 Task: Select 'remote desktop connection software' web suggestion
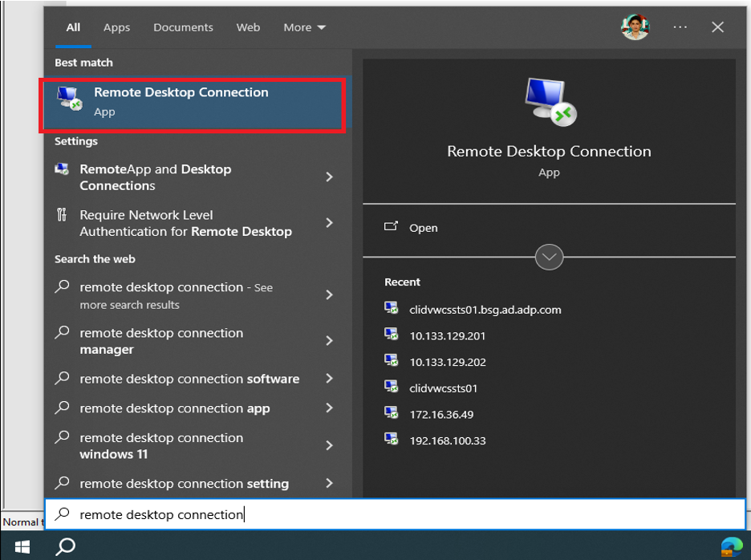pos(198,379)
